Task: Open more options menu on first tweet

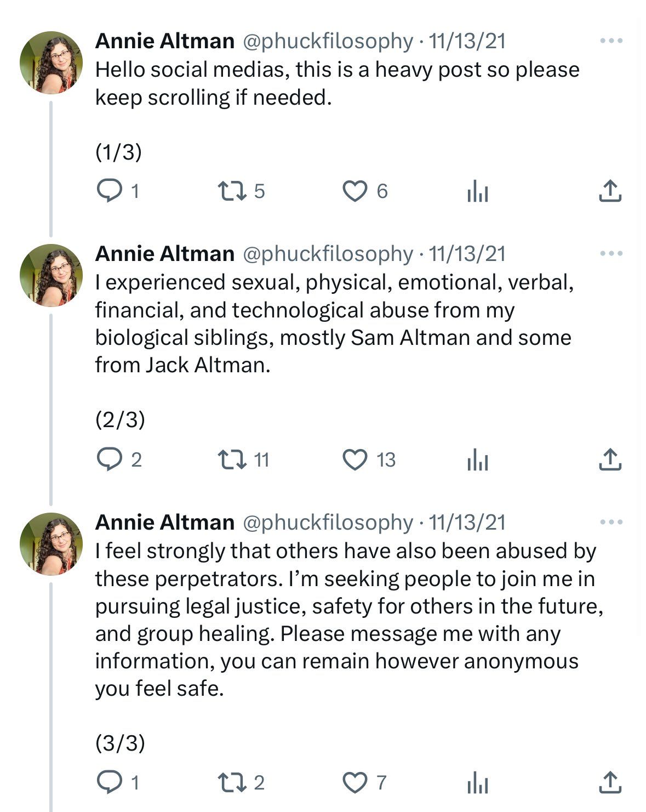Action: [611, 41]
